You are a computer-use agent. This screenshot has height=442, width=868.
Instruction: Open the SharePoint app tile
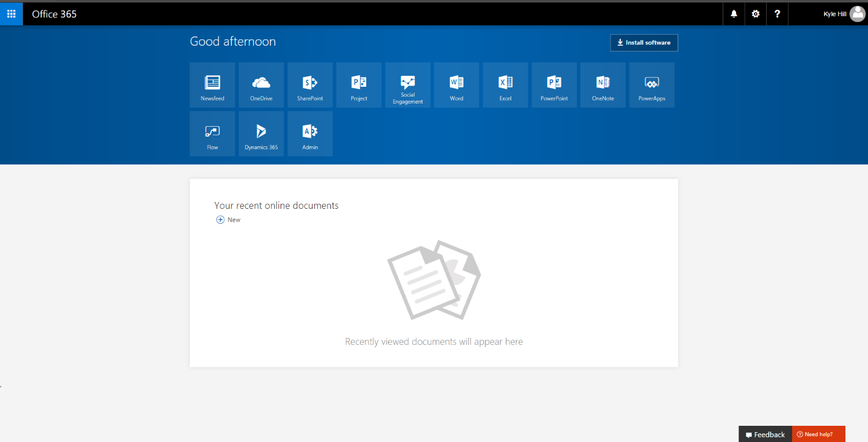click(310, 85)
